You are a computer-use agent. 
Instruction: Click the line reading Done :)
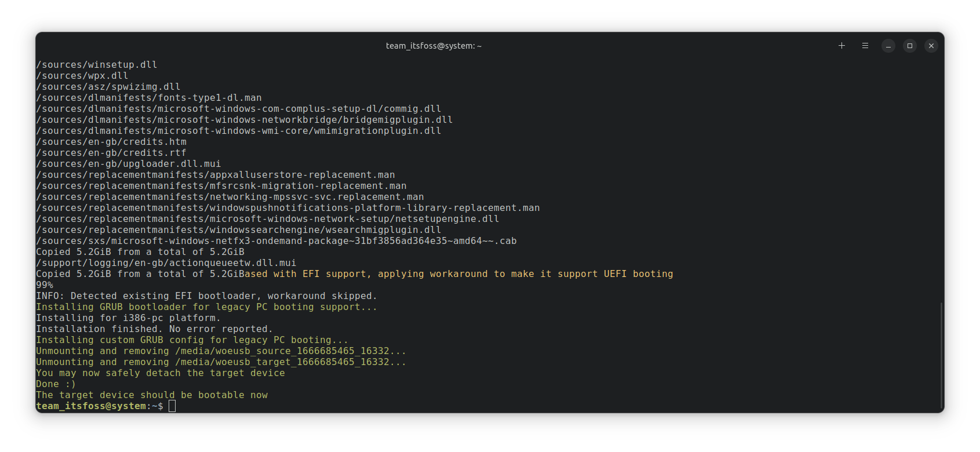click(56, 384)
